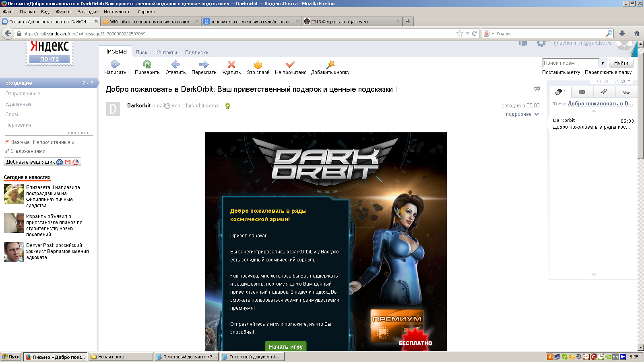This screenshot has width=644, height=362.
Task: Close the повелители вселенных browser tab
Action: click(x=297, y=22)
